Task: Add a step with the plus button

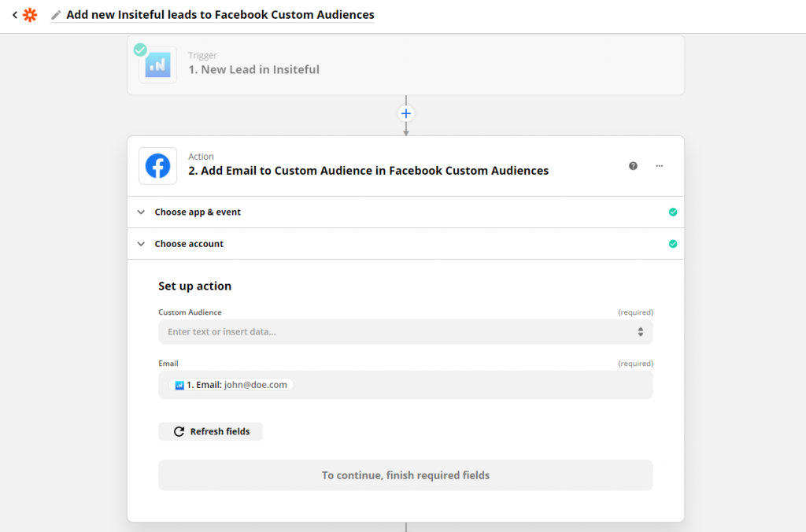Action: coord(406,113)
